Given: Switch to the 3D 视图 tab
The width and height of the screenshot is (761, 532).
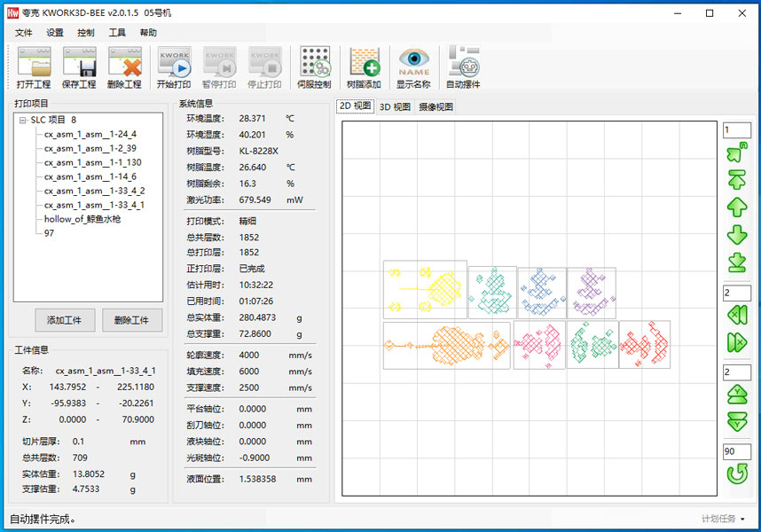Looking at the screenshot, I should (x=395, y=106).
